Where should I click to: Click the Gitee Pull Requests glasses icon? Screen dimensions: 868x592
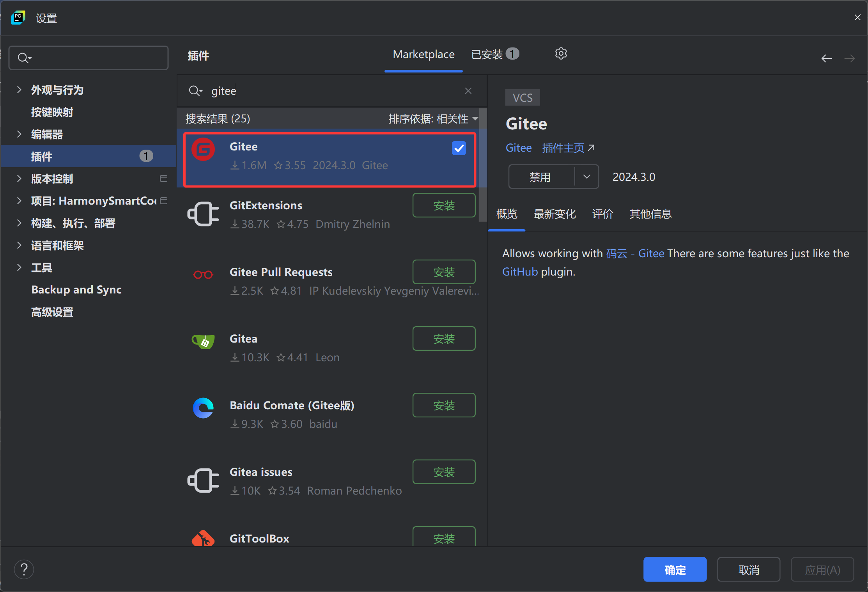pyautogui.click(x=203, y=275)
